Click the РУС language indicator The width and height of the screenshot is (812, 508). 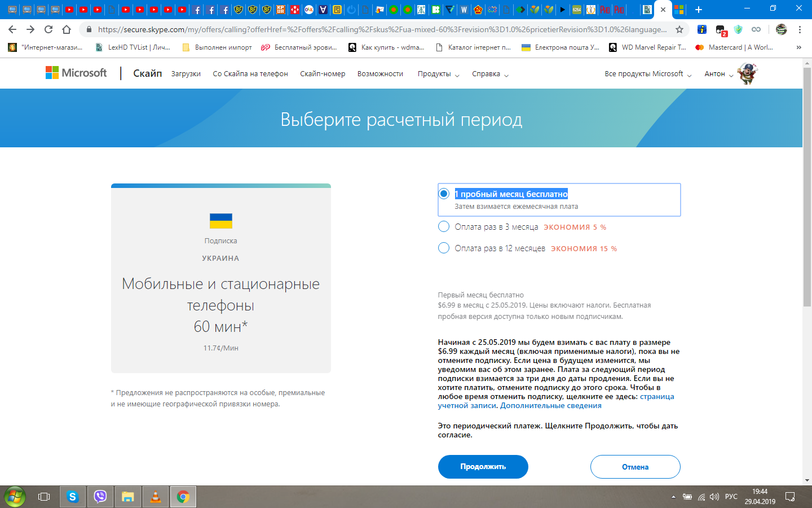[731, 497]
